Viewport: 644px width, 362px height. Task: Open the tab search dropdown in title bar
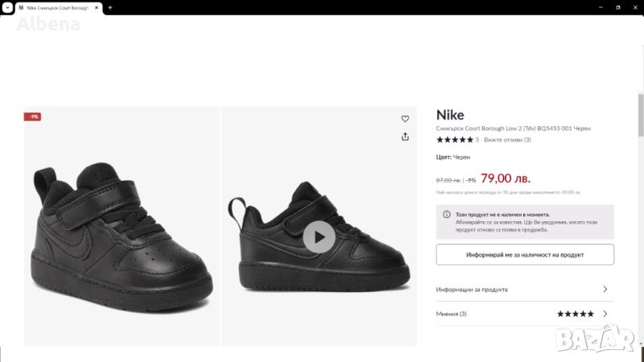6,7
